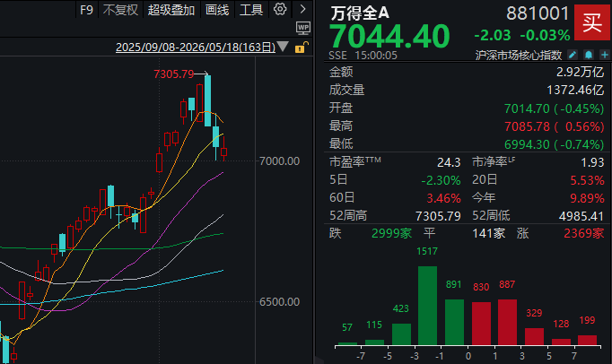Click the 52周高 value 7305.79
Image resolution: width=612 pixels, height=364 pixels.
(438, 216)
